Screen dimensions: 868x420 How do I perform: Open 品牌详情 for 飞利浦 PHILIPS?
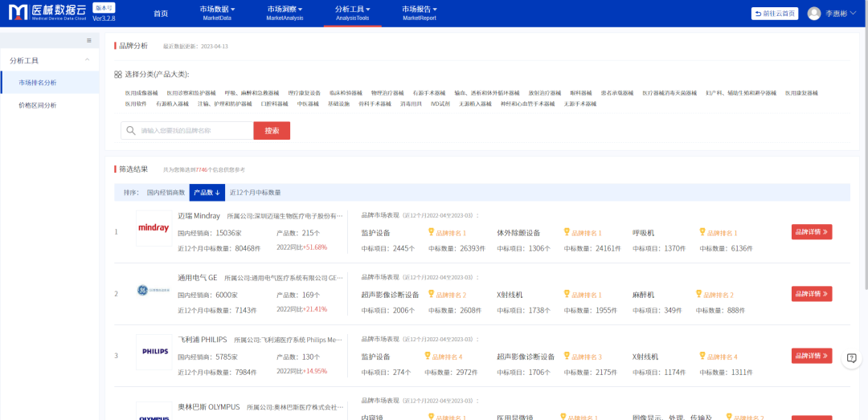(812, 356)
